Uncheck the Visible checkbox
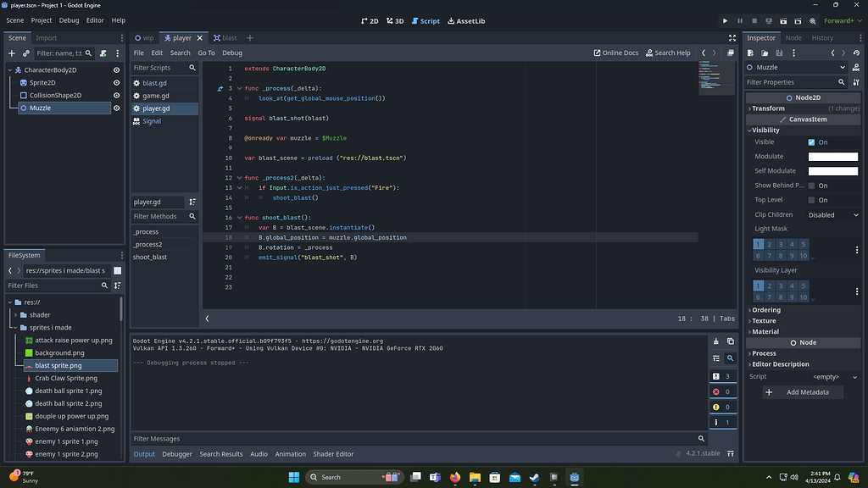This screenshot has width=868, height=488. tap(811, 142)
